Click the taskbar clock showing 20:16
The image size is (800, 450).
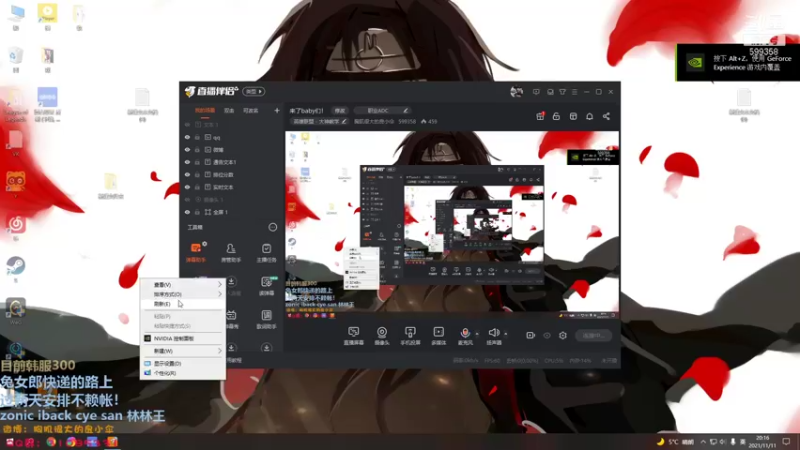click(762, 441)
